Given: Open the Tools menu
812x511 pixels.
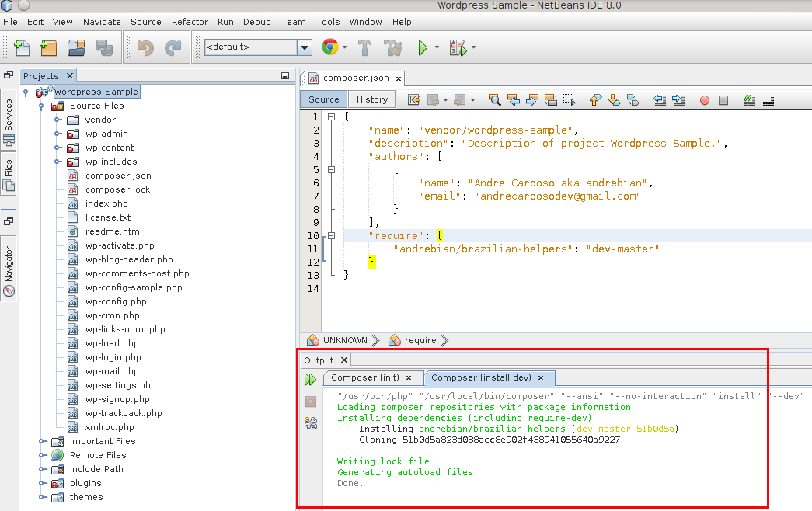Looking at the screenshot, I should click(x=328, y=22).
